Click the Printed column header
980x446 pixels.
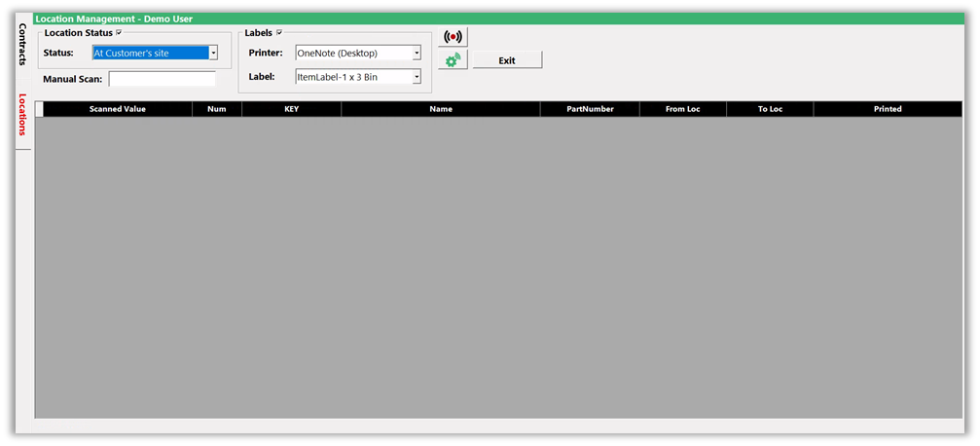[x=887, y=109]
